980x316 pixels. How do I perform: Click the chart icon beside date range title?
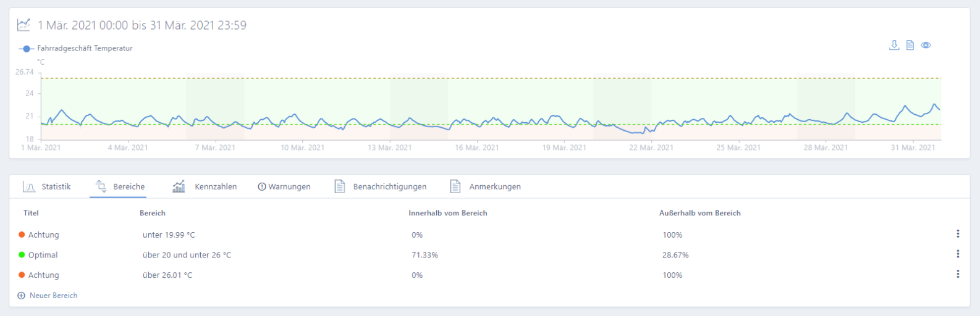23,25
